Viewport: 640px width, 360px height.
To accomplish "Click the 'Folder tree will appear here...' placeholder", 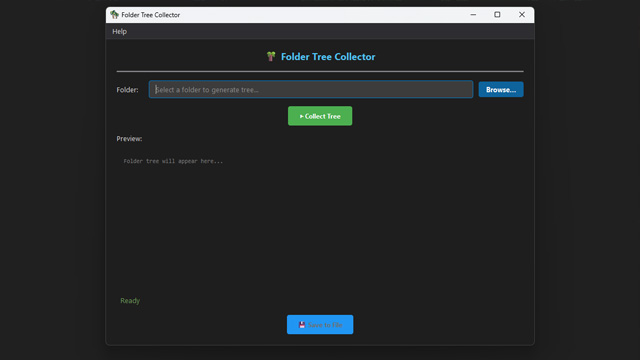I will click(x=173, y=161).
